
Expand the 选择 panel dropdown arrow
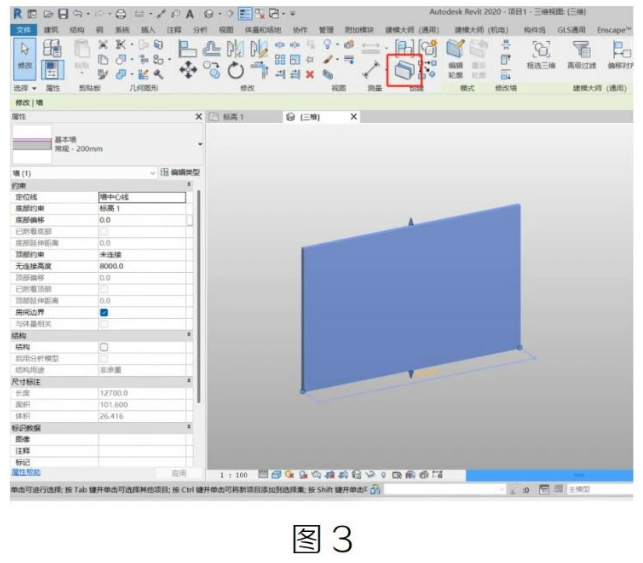pyautogui.click(x=34, y=88)
